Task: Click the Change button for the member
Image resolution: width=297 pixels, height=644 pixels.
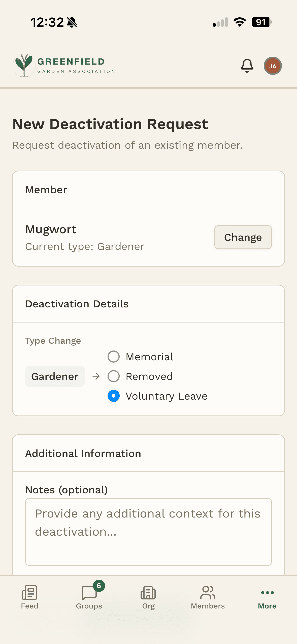Action: click(x=243, y=237)
